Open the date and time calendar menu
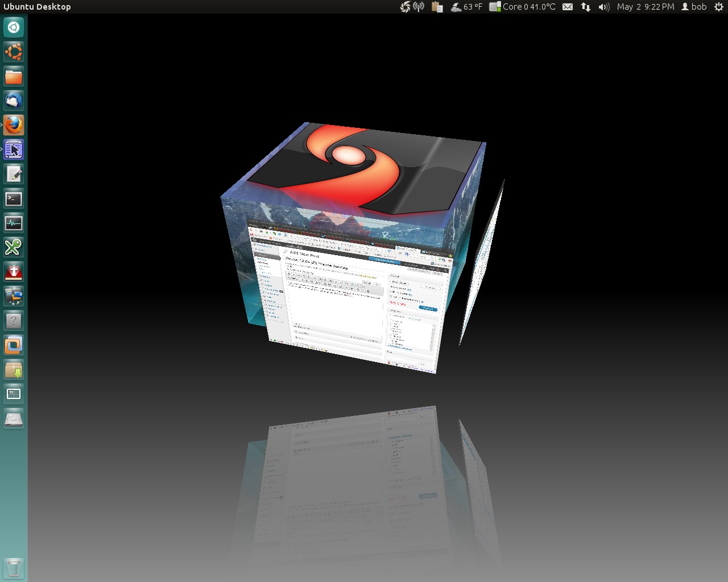Image resolution: width=728 pixels, height=582 pixels. (646, 7)
